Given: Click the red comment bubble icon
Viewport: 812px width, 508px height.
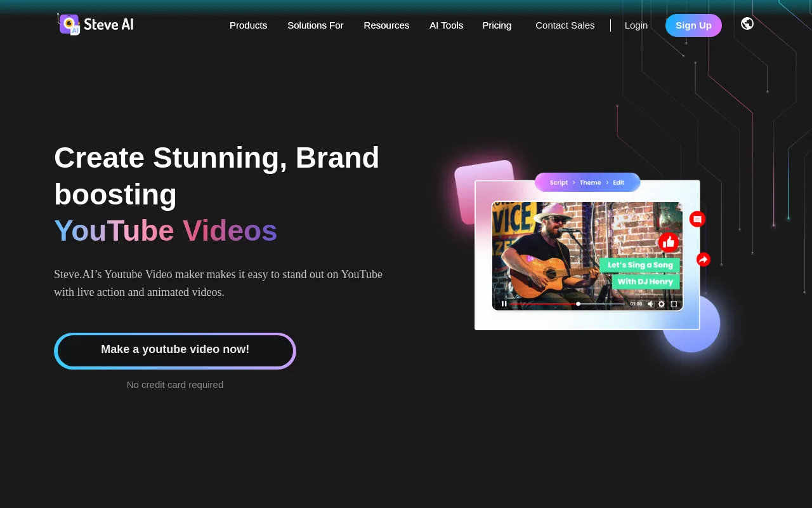Looking at the screenshot, I should point(697,219).
